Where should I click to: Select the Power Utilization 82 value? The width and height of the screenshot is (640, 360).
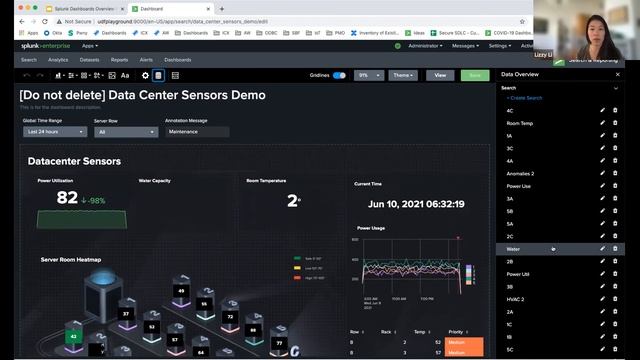click(67, 198)
